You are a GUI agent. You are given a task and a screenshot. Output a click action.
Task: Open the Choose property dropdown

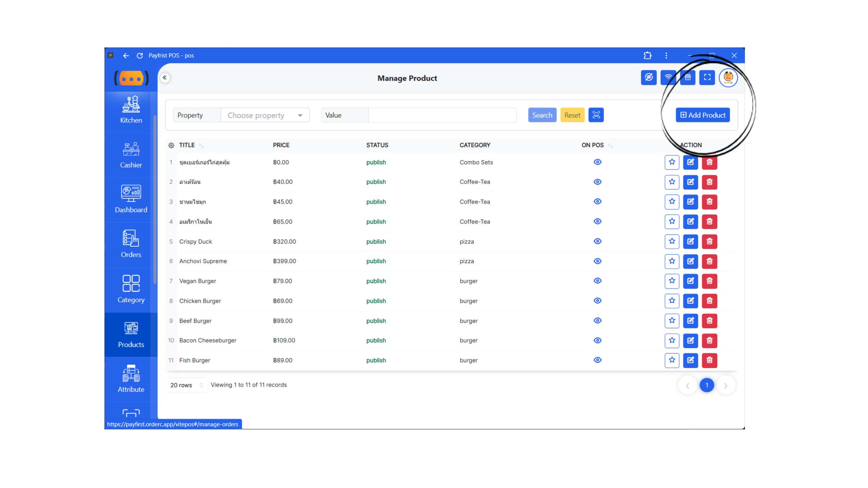[265, 115]
